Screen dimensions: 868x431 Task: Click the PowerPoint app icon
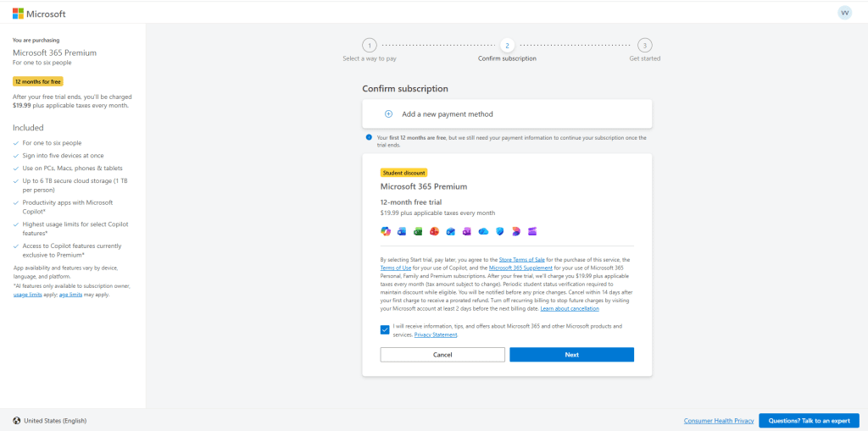pos(434,231)
